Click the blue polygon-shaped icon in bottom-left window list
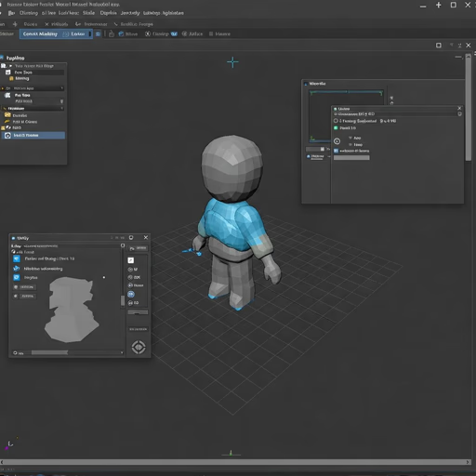Image resolution: width=476 pixels, height=476 pixels. click(x=17, y=269)
